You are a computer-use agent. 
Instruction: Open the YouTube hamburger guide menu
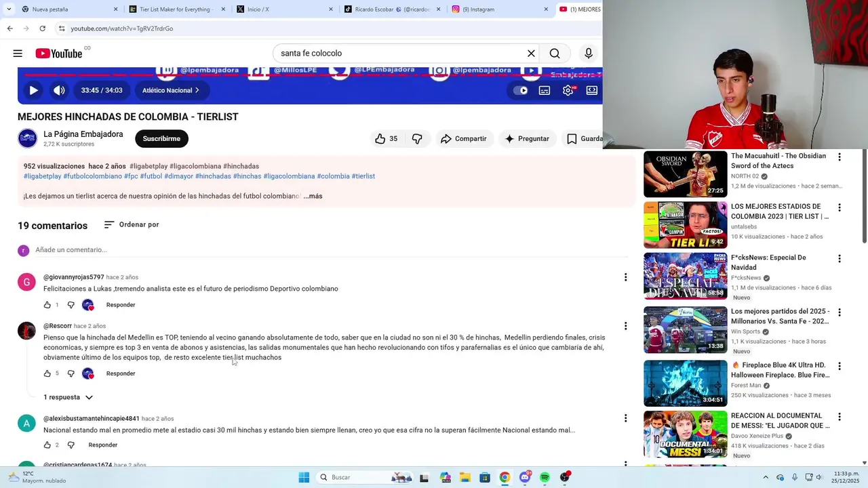tap(18, 54)
